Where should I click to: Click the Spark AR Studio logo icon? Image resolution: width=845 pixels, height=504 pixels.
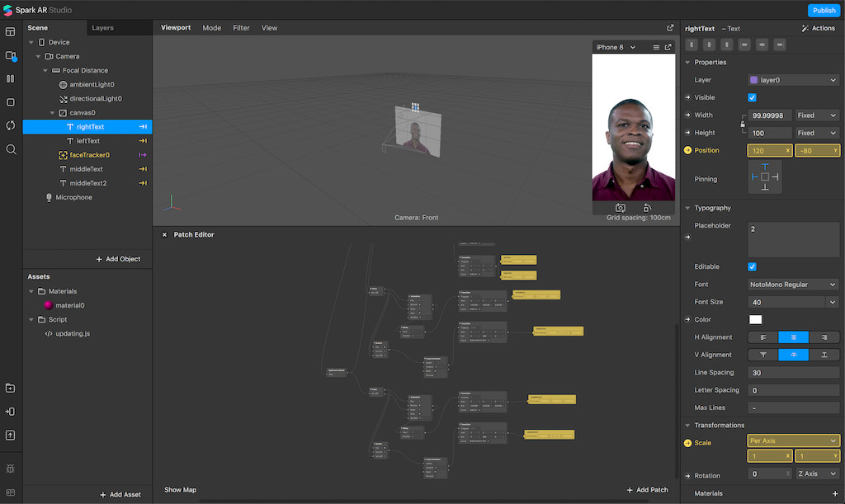point(7,10)
